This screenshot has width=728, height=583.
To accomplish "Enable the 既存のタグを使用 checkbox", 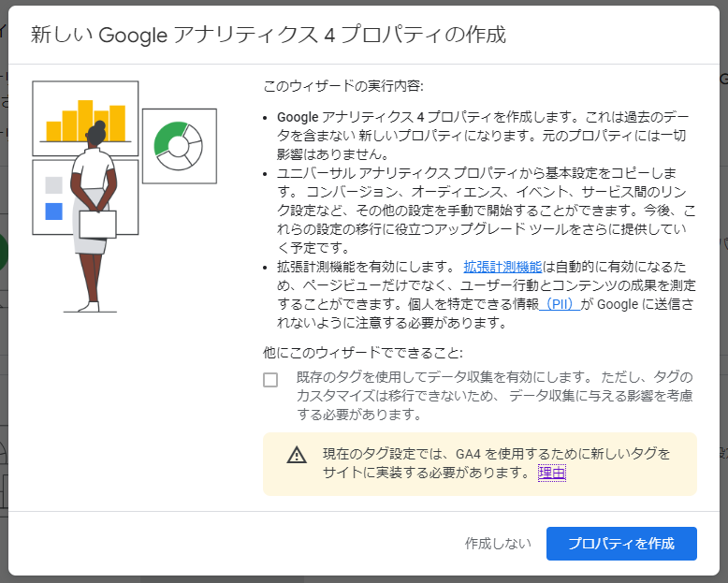I will [270, 380].
